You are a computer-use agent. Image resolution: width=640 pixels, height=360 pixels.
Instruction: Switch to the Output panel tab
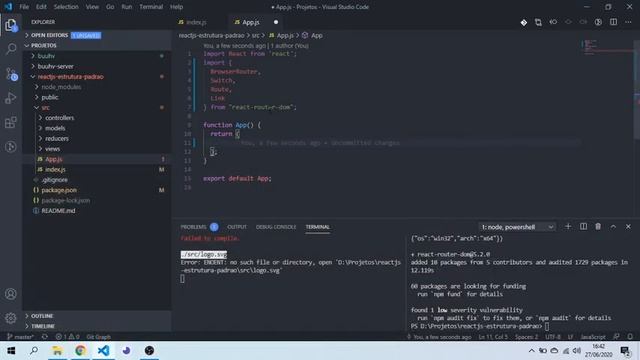(237, 227)
